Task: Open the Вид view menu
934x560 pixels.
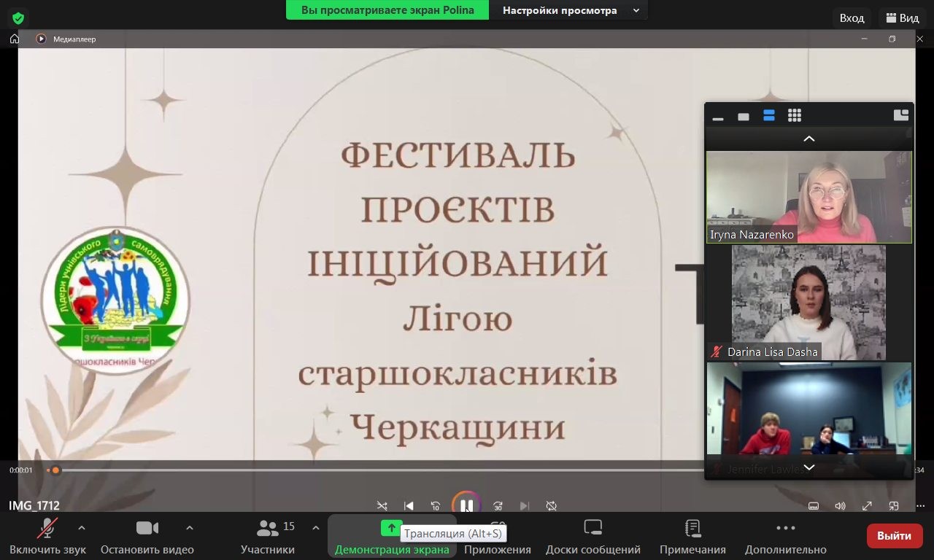Action: pos(902,18)
